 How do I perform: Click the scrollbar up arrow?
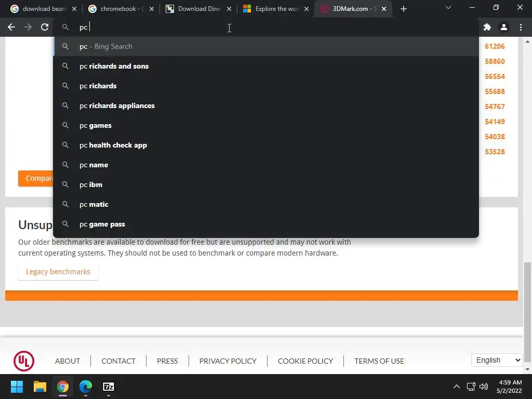click(x=527, y=42)
